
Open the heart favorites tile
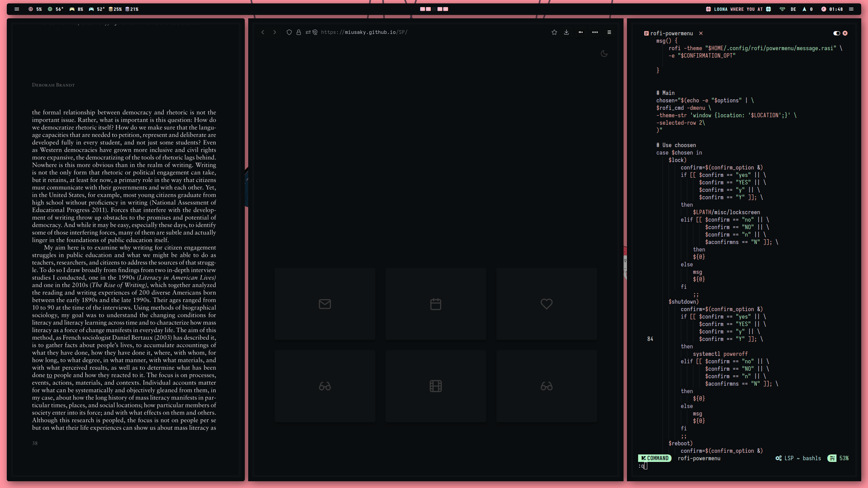pos(547,304)
